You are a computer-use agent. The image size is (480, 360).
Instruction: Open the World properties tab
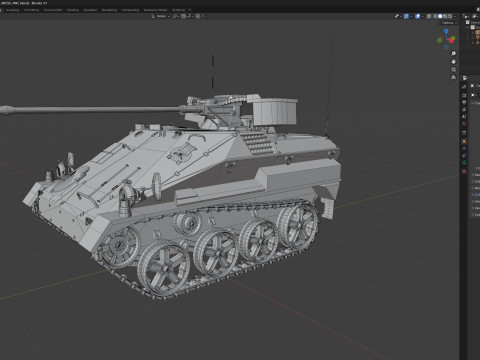(x=464, y=123)
